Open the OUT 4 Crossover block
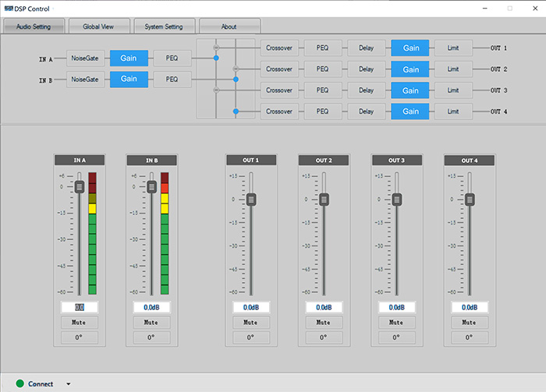546x392 pixels. (279, 111)
